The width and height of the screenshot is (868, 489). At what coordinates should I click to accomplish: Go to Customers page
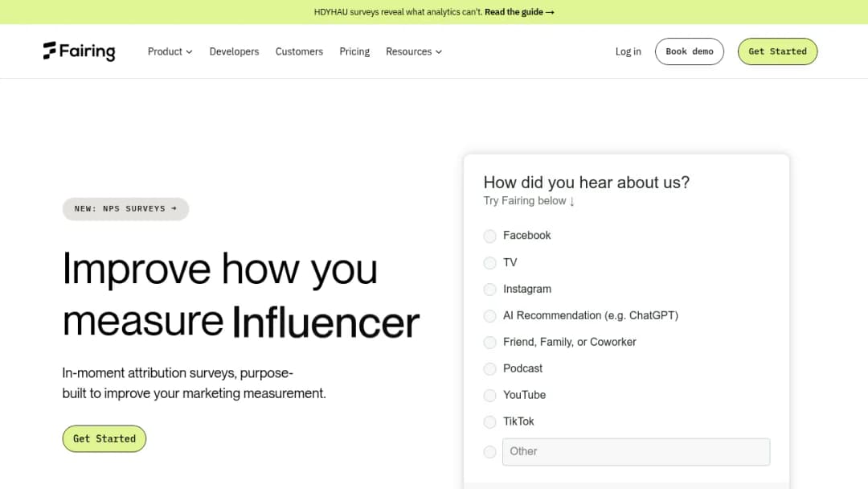coord(299,51)
